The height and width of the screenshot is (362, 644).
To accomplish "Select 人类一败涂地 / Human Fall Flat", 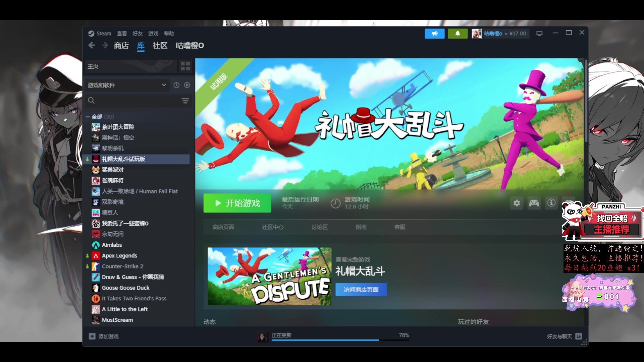I will [140, 191].
